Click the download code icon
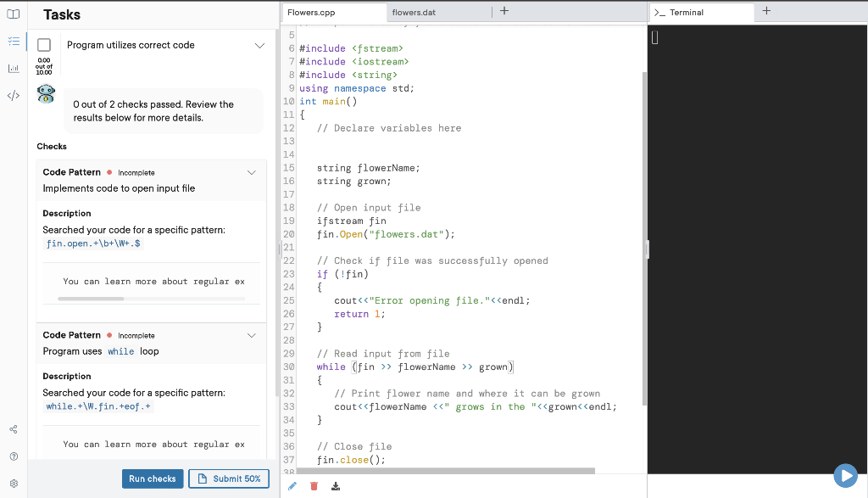868x498 pixels. [x=335, y=485]
